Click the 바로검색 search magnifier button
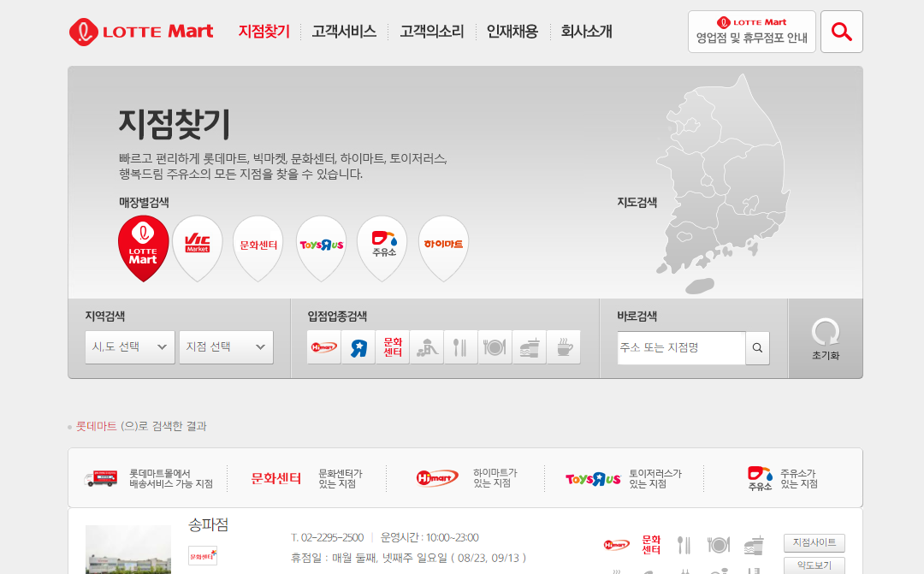924x574 pixels. (757, 347)
